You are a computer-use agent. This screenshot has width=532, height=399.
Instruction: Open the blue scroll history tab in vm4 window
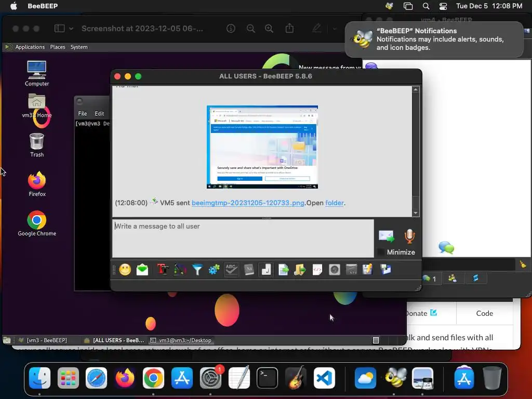point(475,278)
